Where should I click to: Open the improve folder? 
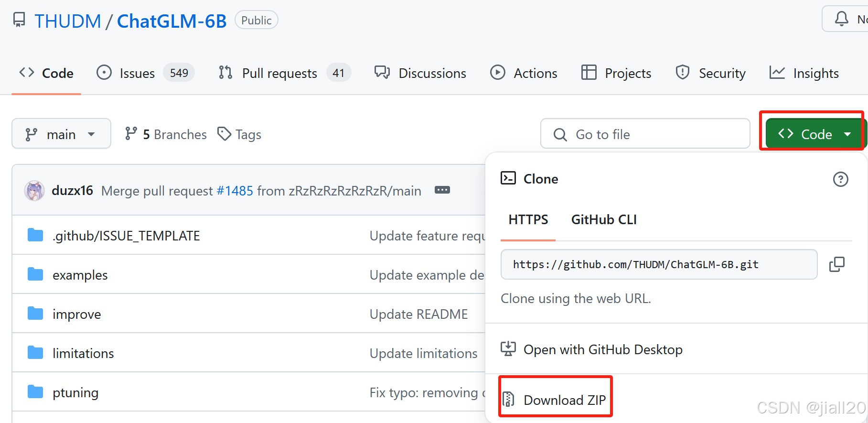pyautogui.click(x=77, y=314)
